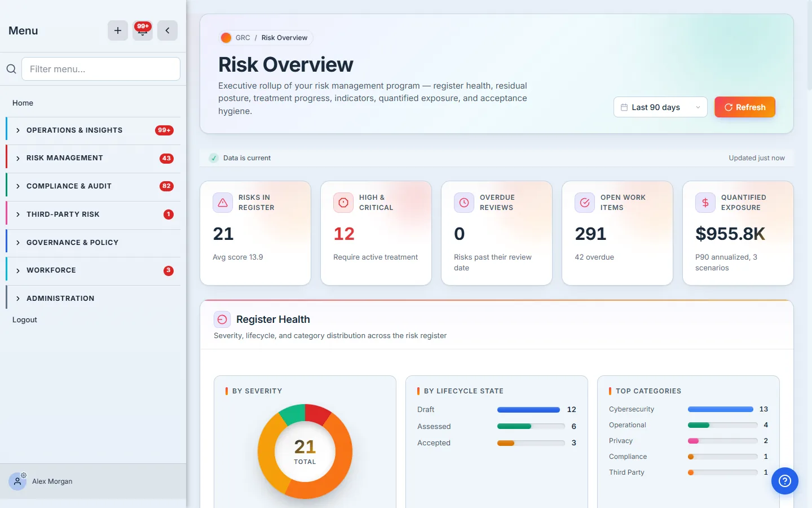Image resolution: width=812 pixels, height=508 pixels.
Task: Click the High & Critical octagon alert icon
Action: tap(343, 203)
